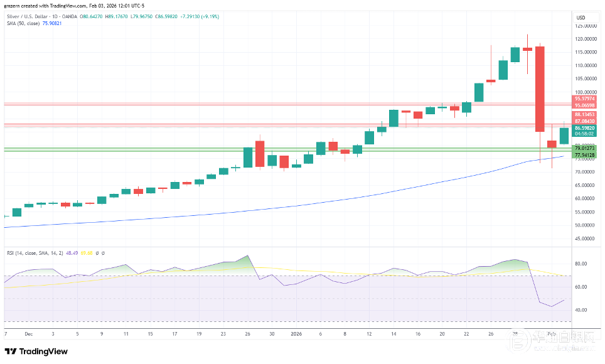The width and height of the screenshot is (605, 364).
Task: Click the first null symbol in RSI legend
Action: [x=97, y=253]
